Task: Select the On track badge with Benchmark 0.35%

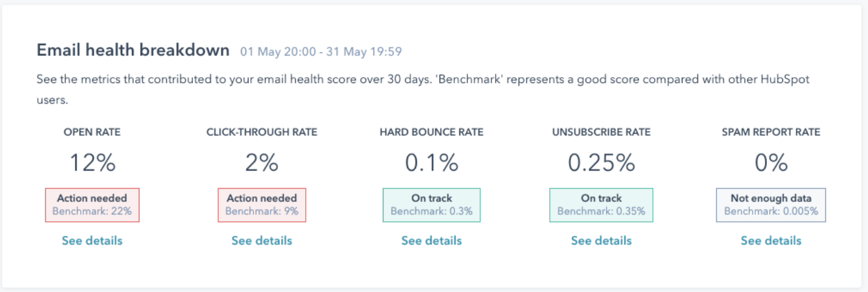Action: tap(601, 205)
